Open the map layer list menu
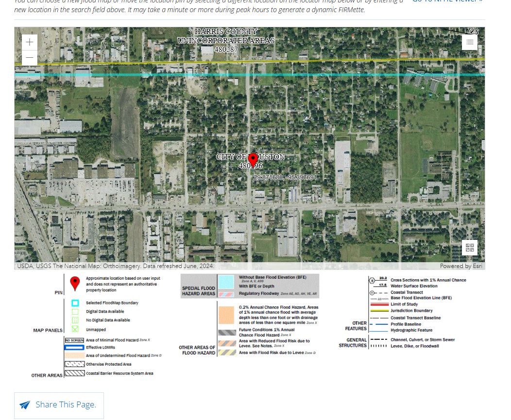Screen dimensions: 511x420 coord(470,42)
